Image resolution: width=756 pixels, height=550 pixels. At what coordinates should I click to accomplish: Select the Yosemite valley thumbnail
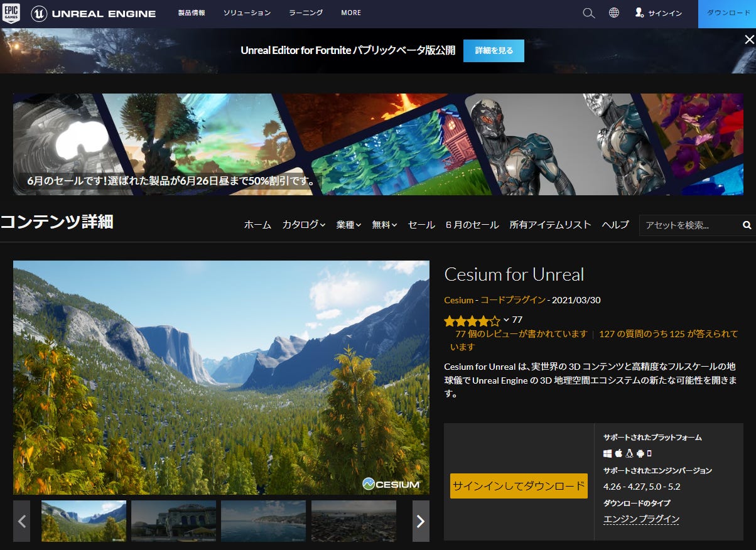[x=84, y=521]
